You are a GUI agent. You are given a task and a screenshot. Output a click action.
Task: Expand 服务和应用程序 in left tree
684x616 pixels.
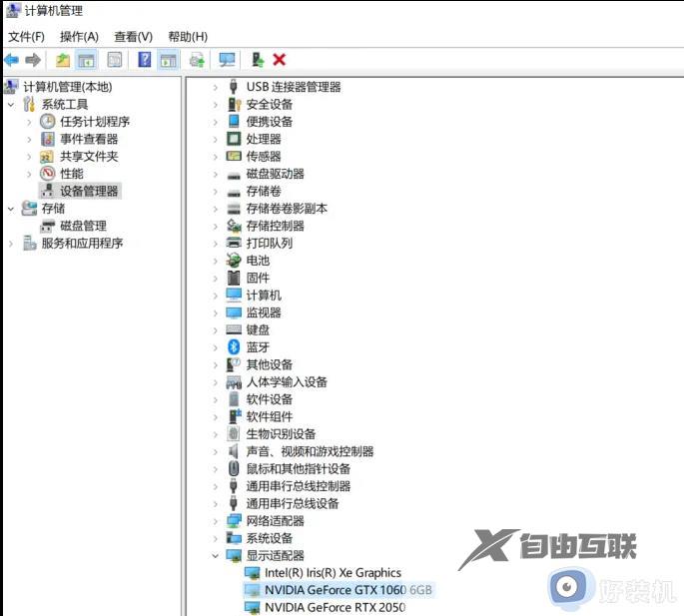click(11, 244)
